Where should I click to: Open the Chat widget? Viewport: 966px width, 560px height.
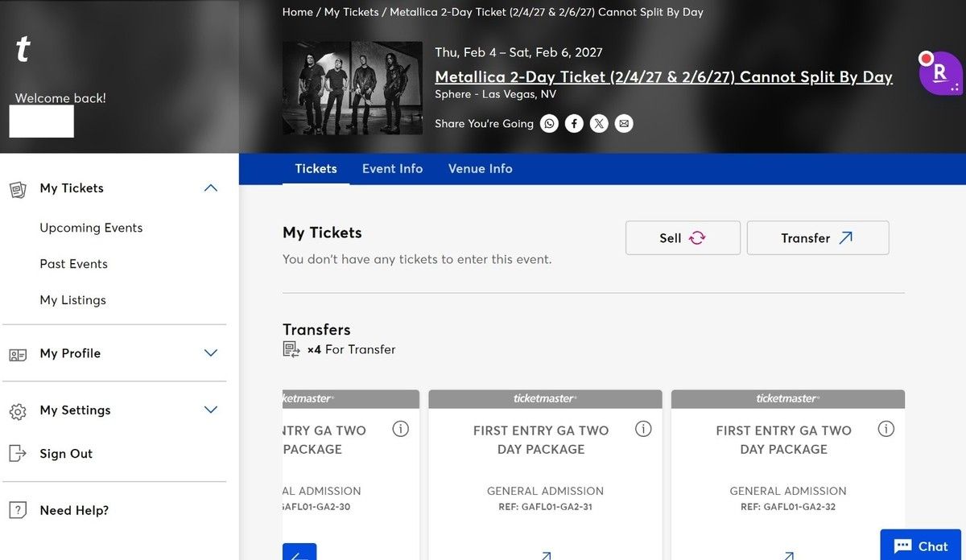pyautogui.click(x=923, y=546)
